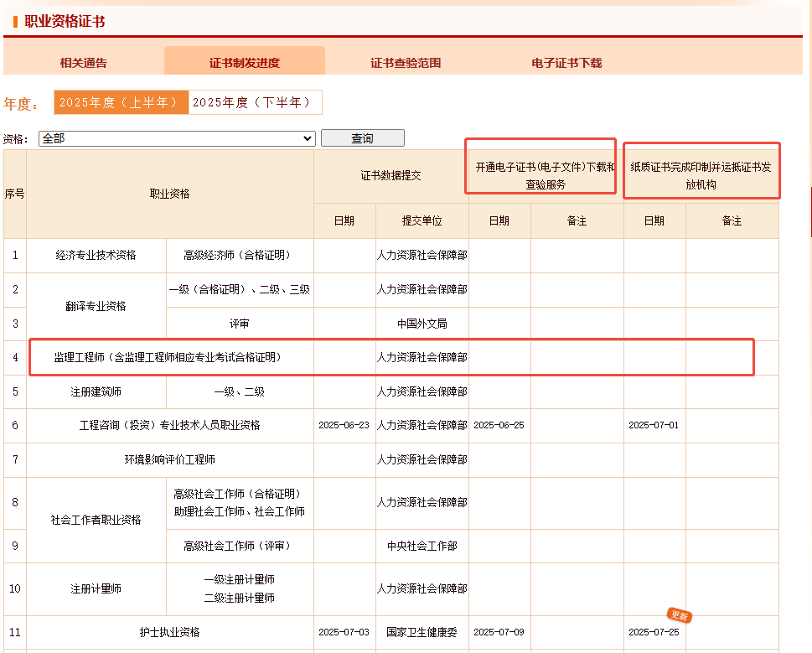Click 高级经济师(合格证明) cell
812x653 pixels.
tap(240, 256)
